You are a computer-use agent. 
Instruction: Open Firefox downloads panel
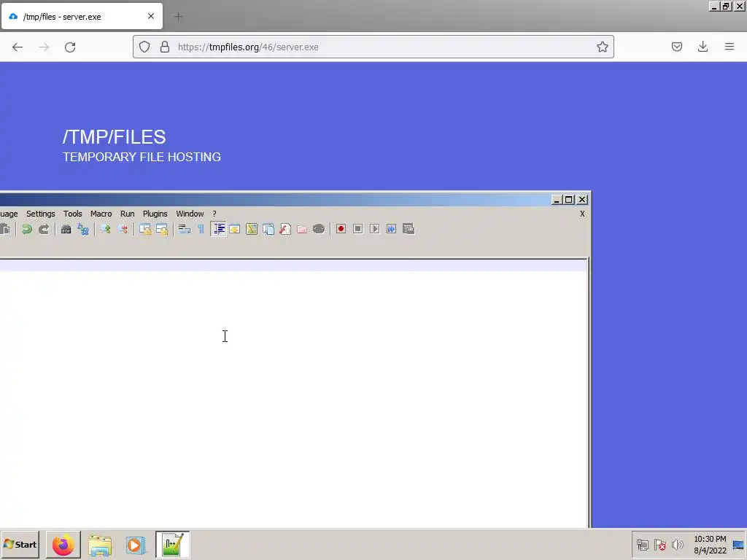tap(703, 47)
